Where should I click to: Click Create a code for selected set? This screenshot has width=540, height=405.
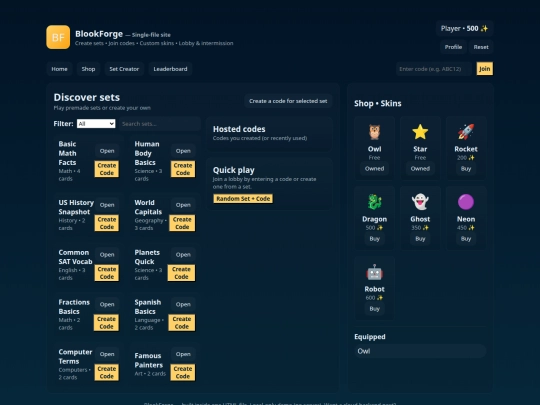(x=288, y=101)
